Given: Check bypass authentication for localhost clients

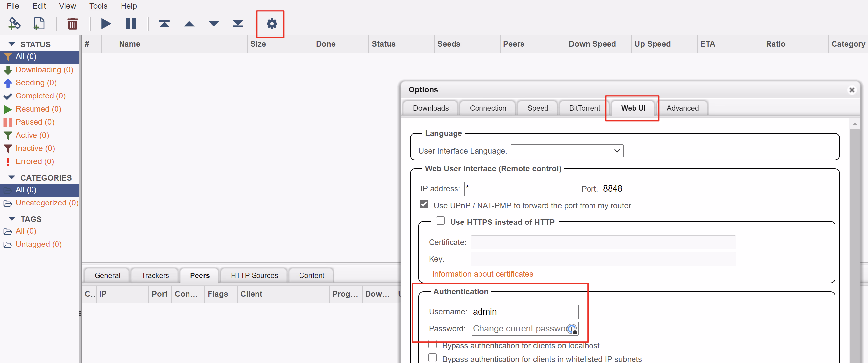Looking at the screenshot, I should coord(432,344).
